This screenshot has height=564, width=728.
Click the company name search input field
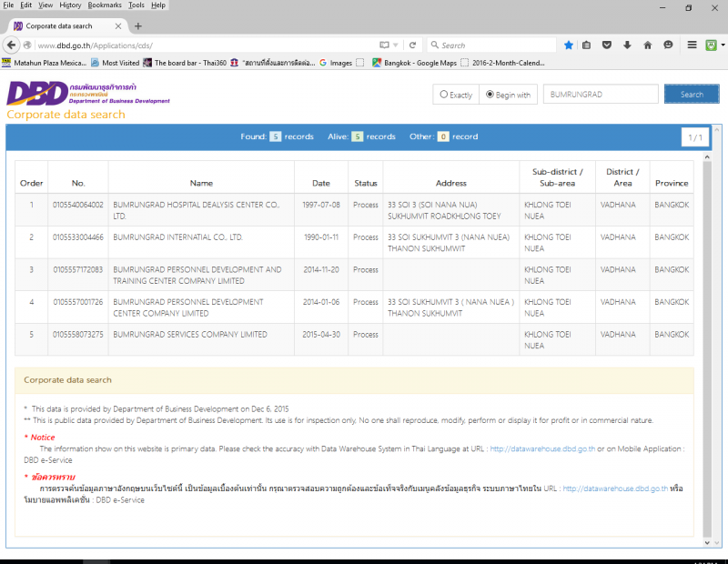coord(601,95)
